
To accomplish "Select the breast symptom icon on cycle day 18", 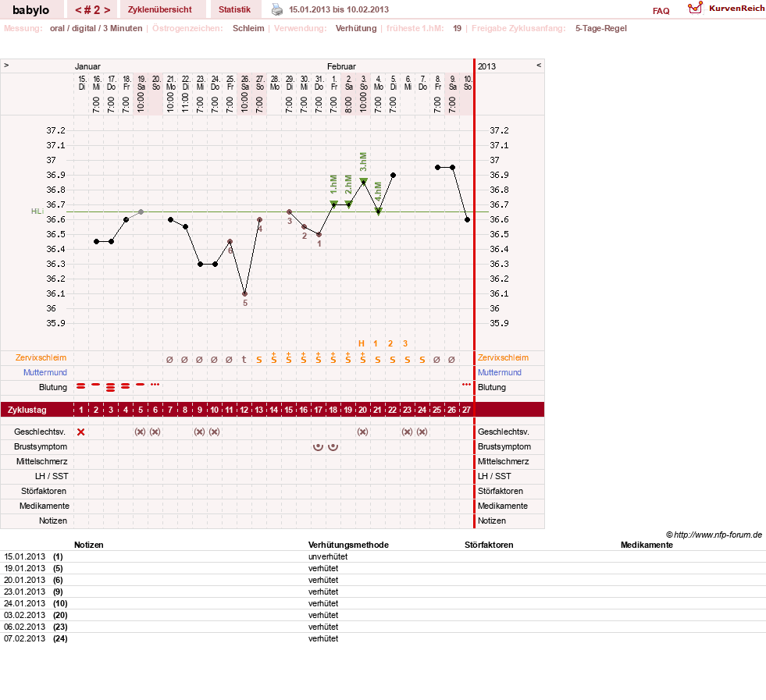I will [x=333, y=446].
